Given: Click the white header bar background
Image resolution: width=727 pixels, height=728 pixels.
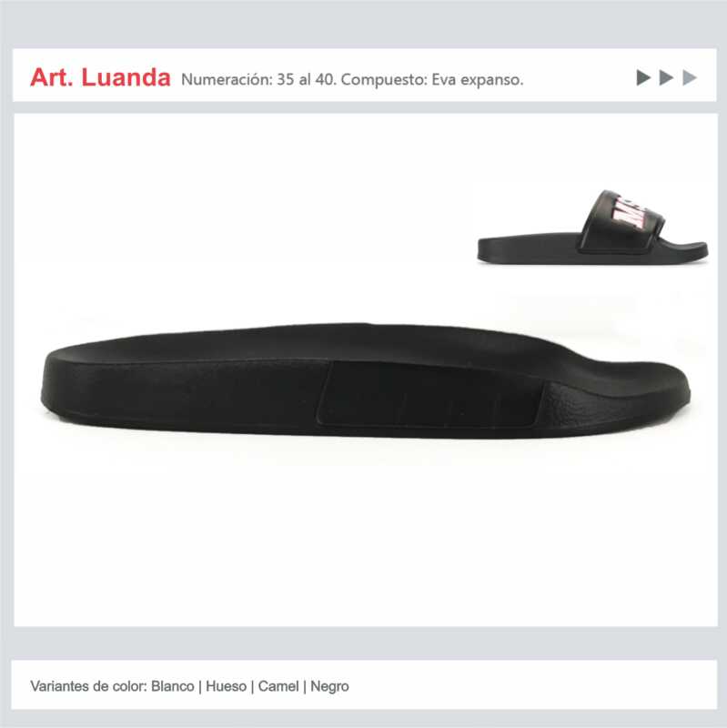Looking at the screenshot, I should point(365,75).
